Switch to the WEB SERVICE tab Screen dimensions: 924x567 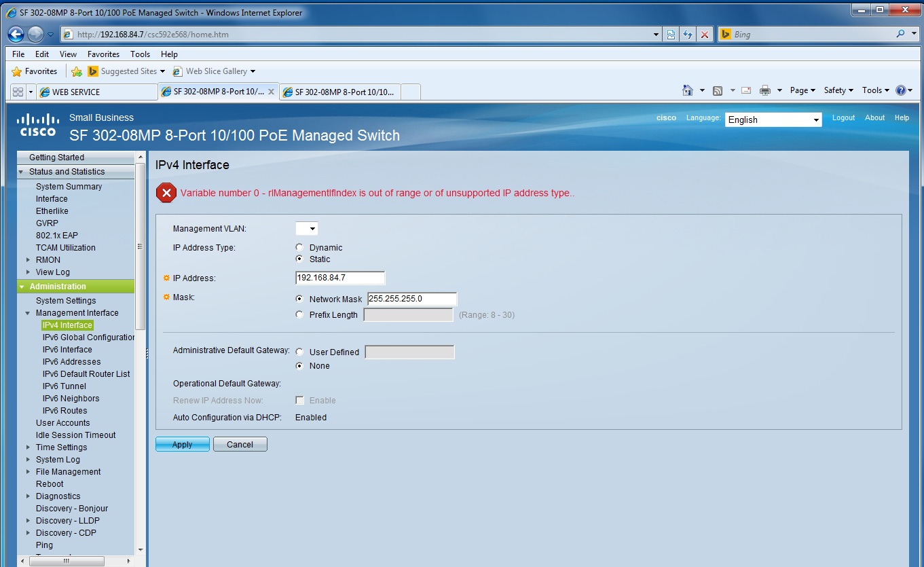pyautogui.click(x=96, y=92)
